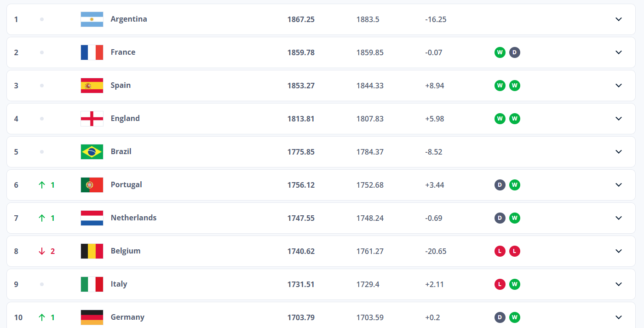
Task: Click the France flag icon
Action: 92,52
